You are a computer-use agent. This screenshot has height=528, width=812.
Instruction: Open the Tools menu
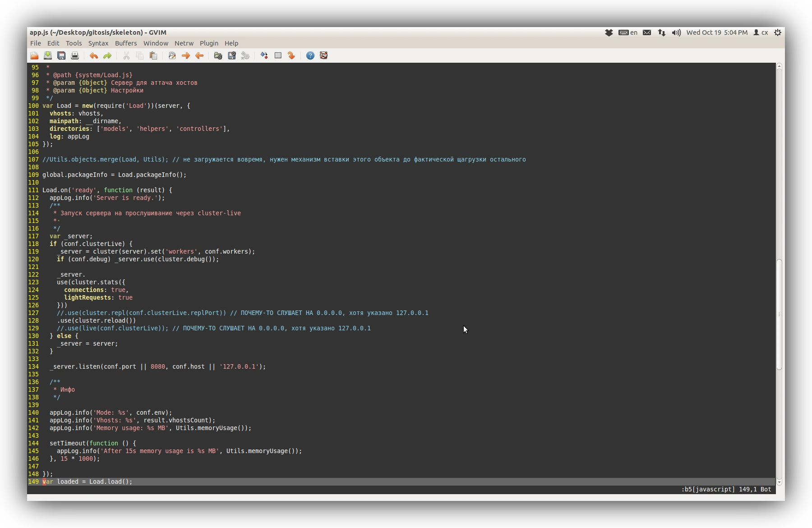coord(74,43)
